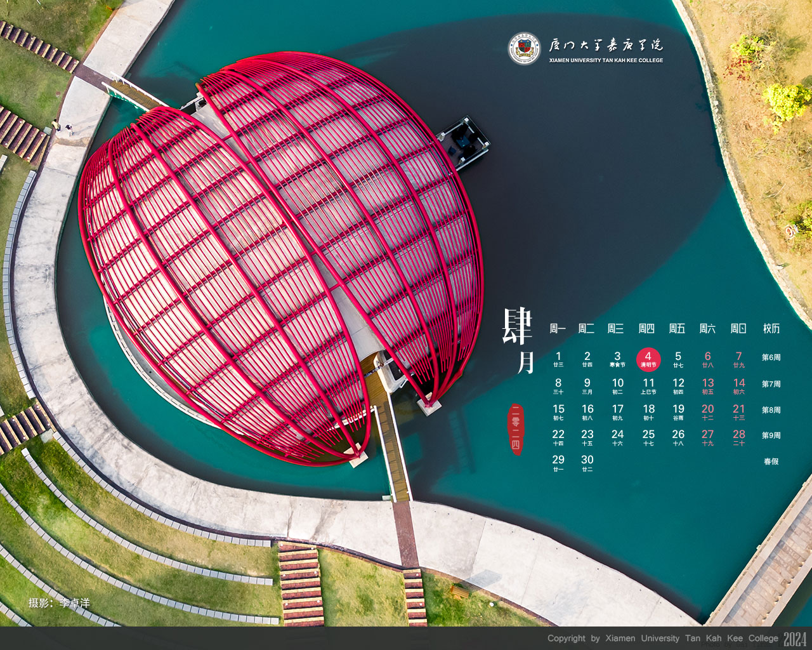Click the red 二零二四 year seal
The width and height of the screenshot is (812, 650).
pos(516,428)
